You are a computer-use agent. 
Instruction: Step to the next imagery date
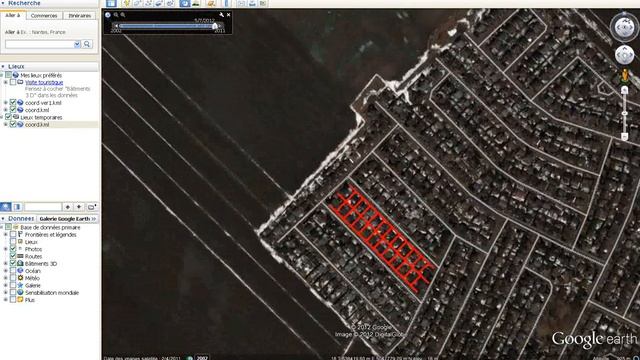[221, 26]
